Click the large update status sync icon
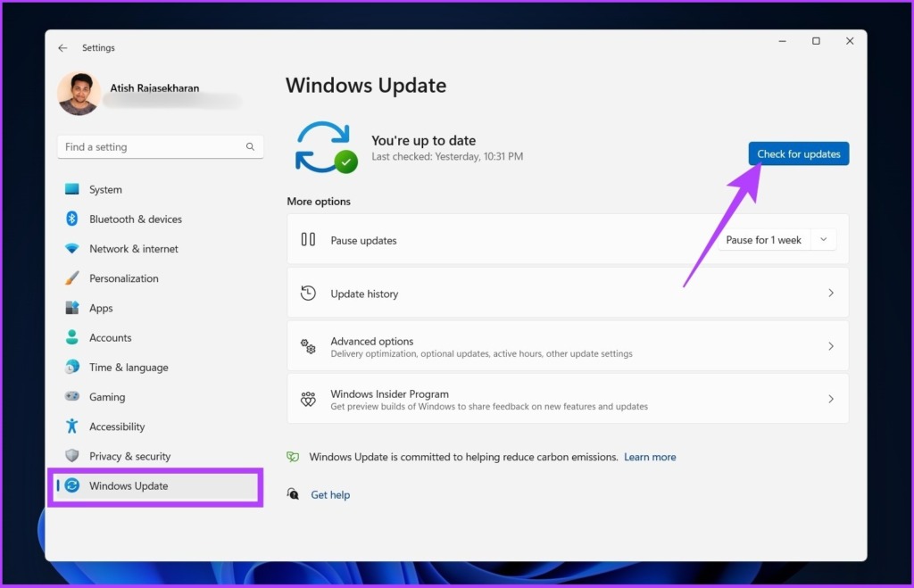Viewport: 914px width, 588px height. (326, 147)
